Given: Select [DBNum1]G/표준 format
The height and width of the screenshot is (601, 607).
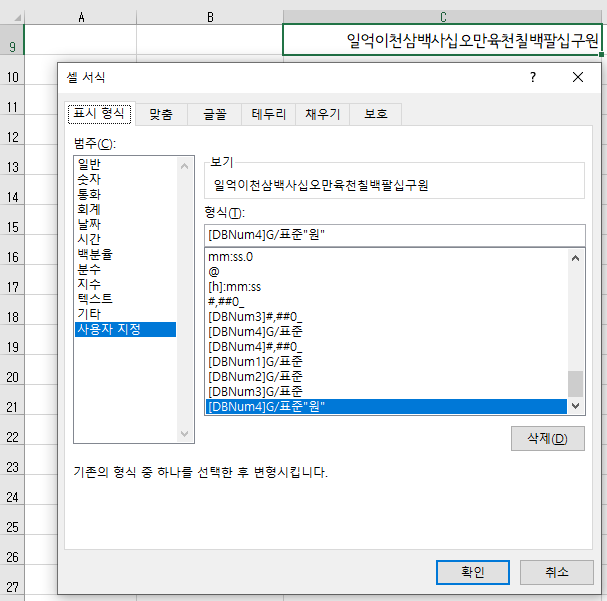Looking at the screenshot, I should pos(386,362).
